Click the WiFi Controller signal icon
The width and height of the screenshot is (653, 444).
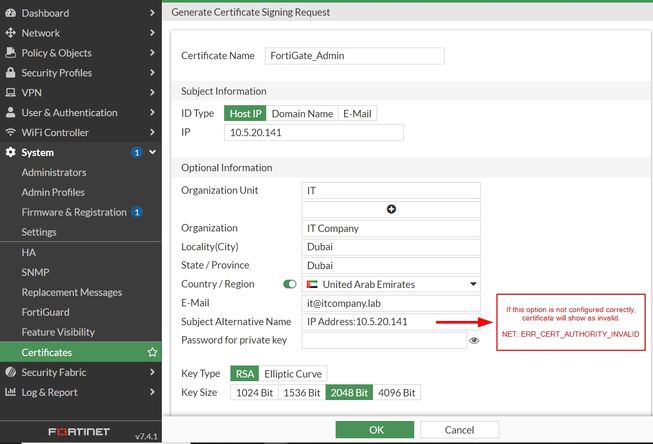[10, 132]
